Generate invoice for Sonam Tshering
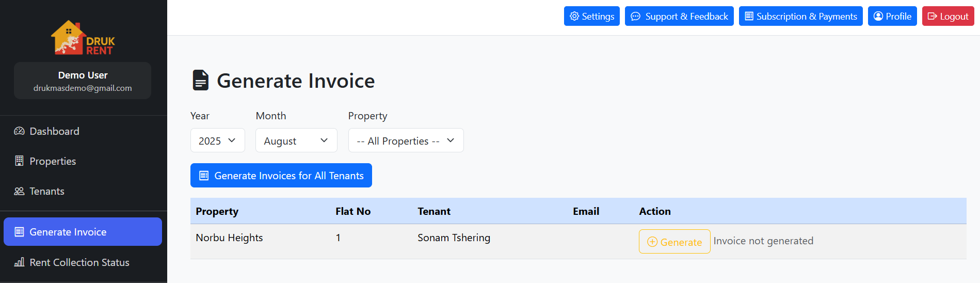 pos(674,242)
